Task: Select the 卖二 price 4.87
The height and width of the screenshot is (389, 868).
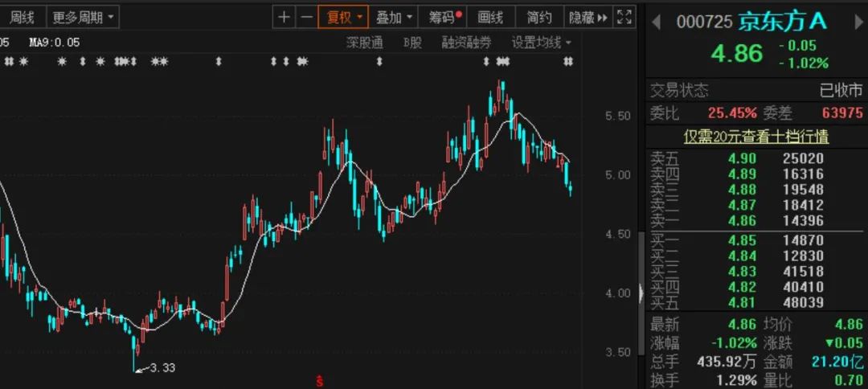Action: [x=742, y=205]
